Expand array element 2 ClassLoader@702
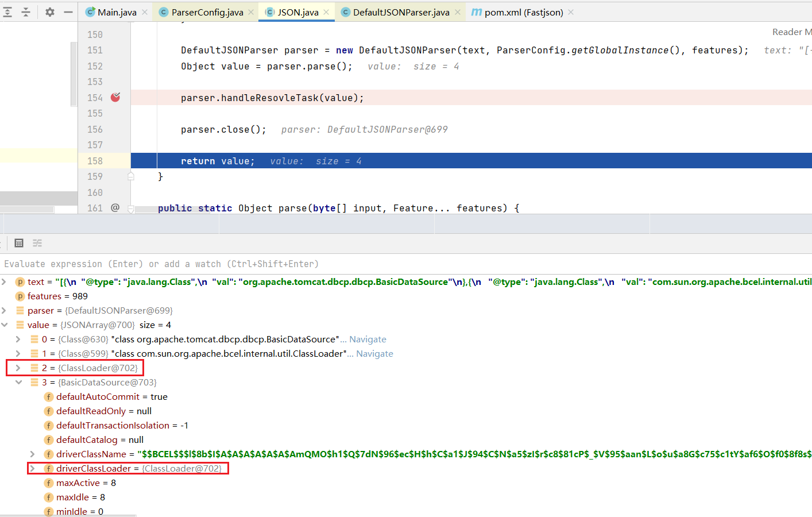The height and width of the screenshot is (517, 812). pos(18,368)
